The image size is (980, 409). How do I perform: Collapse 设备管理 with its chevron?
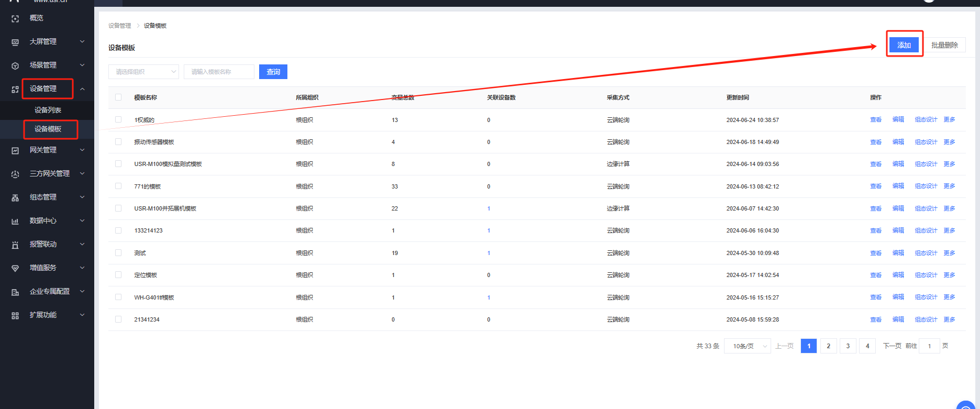(x=82, y=89)
